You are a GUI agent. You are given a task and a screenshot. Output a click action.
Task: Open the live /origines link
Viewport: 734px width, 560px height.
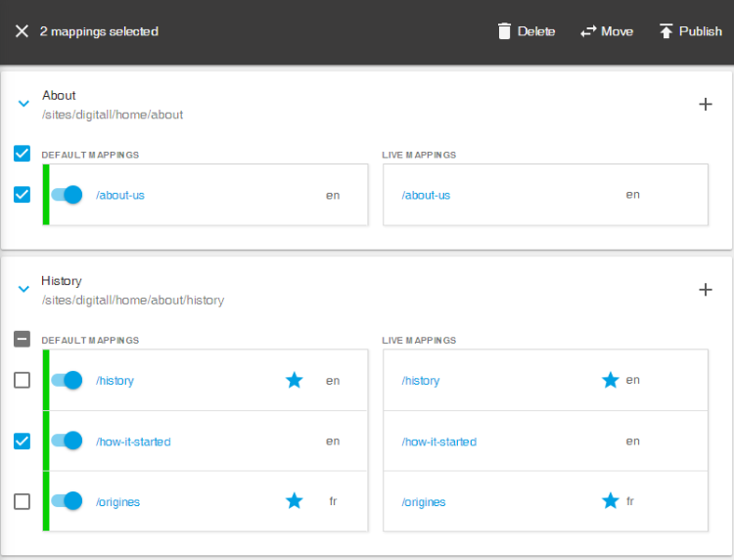tap(424, 502)
